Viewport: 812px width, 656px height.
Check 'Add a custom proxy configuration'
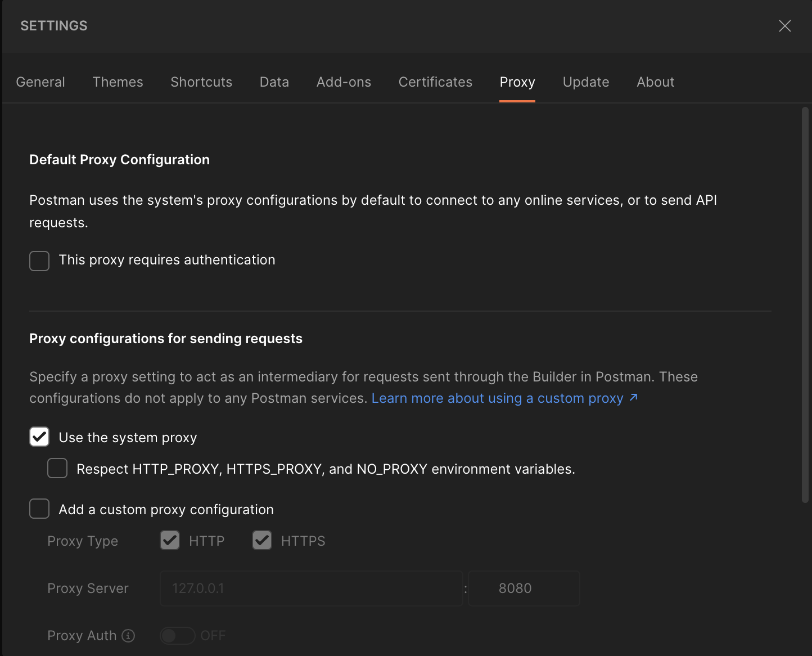point(39,509)
